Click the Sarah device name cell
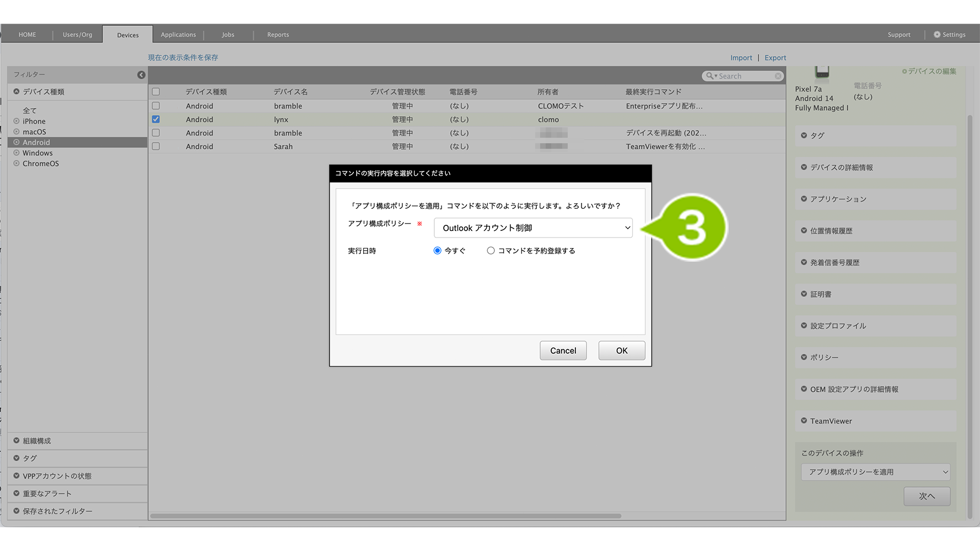Screen dimensions: 980x551 [x=283, y=147]
